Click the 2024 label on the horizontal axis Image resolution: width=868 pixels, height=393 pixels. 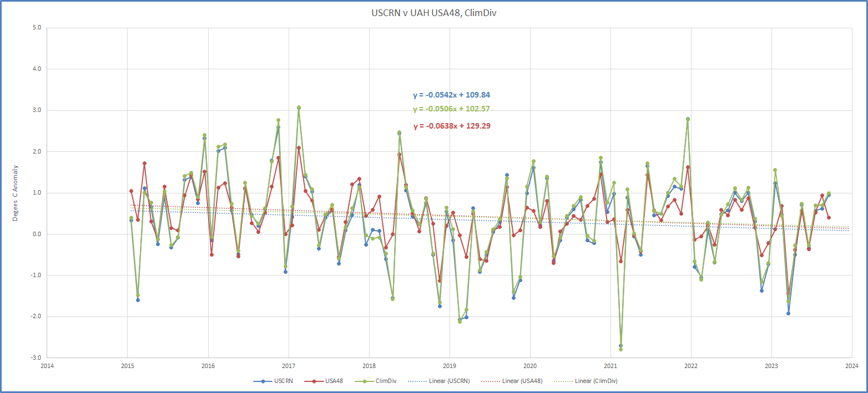(x=852, y=366)
